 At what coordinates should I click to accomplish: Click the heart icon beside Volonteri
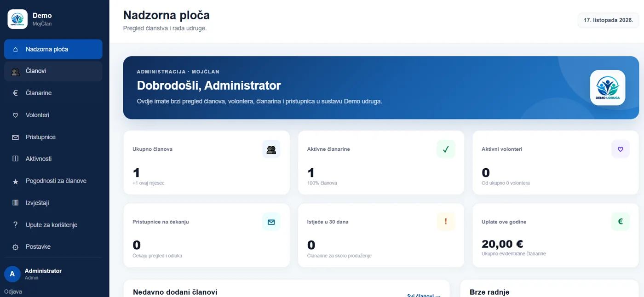[16, 115]
